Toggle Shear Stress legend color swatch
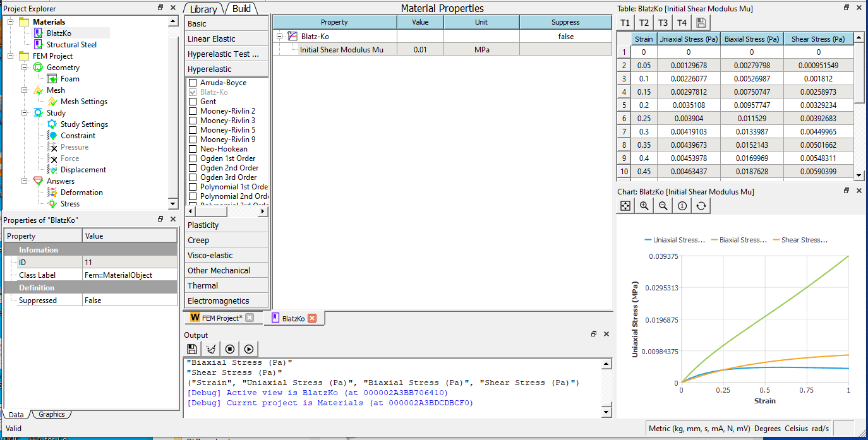The height and width of the screenshot is (440, 868). pos(776,240)
